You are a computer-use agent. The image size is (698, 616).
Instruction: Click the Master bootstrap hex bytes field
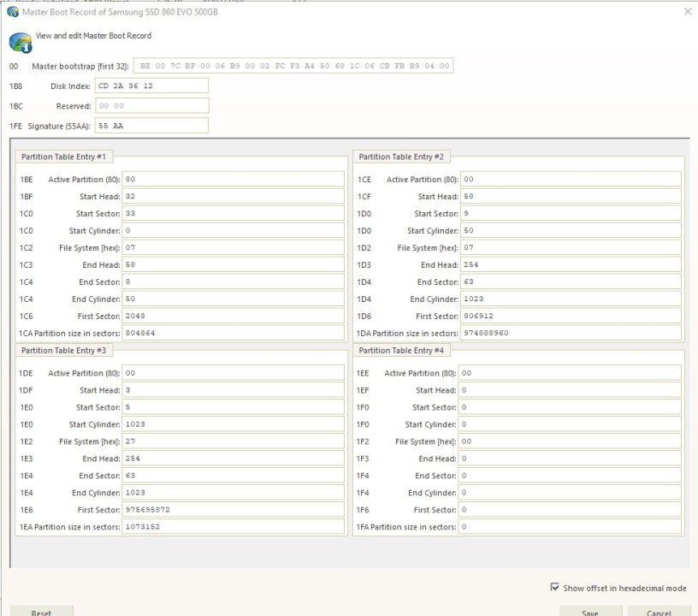(x=293, y=66)
